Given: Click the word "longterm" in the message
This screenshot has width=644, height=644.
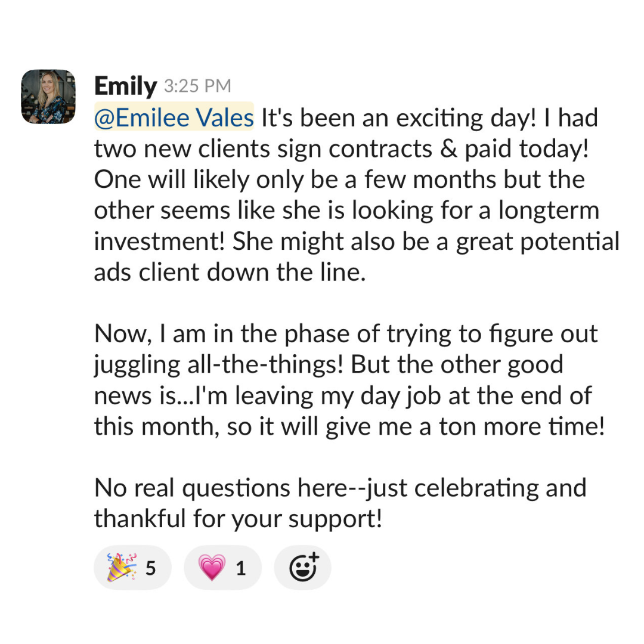Looking at the screenshot, I should pyautogui.click(x=549, y=211).
